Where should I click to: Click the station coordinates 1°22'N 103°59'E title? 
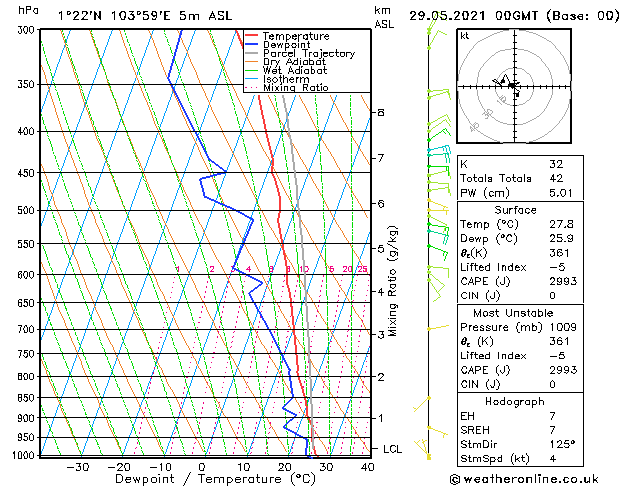pos(114,16)
